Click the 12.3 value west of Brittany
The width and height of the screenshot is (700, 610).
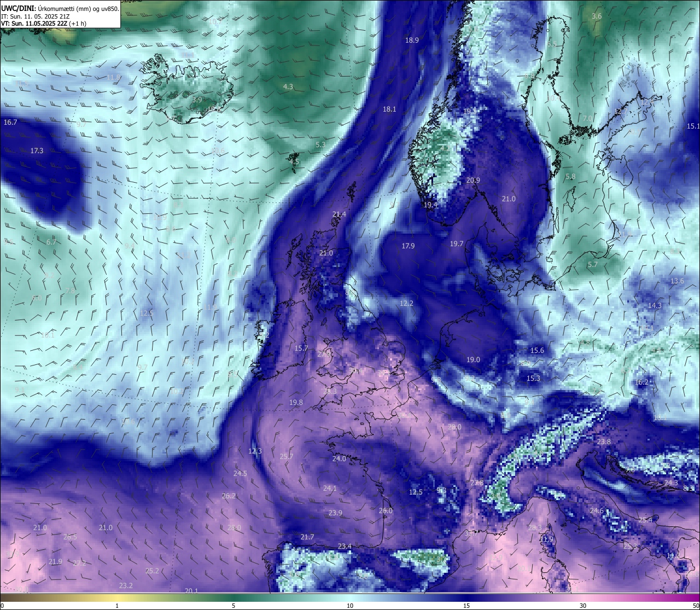click(255, 452)
